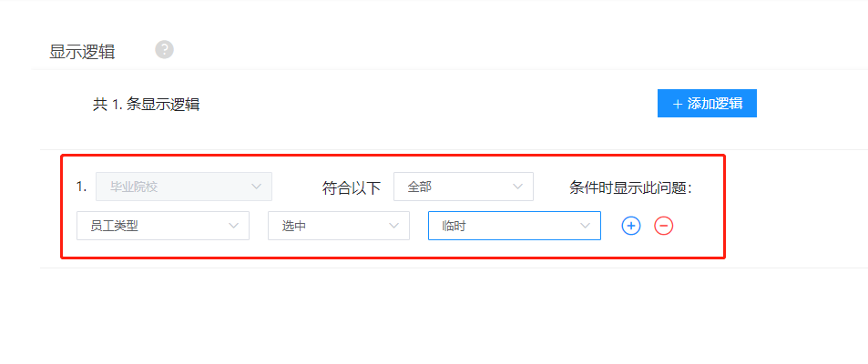Open the 临时 value dropdown
The height and width of the screenshot is (364, 868).
pos(515,226)
